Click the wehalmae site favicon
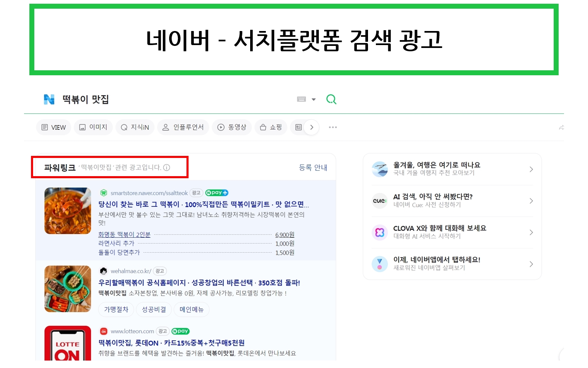 click(x=103, y=271)
